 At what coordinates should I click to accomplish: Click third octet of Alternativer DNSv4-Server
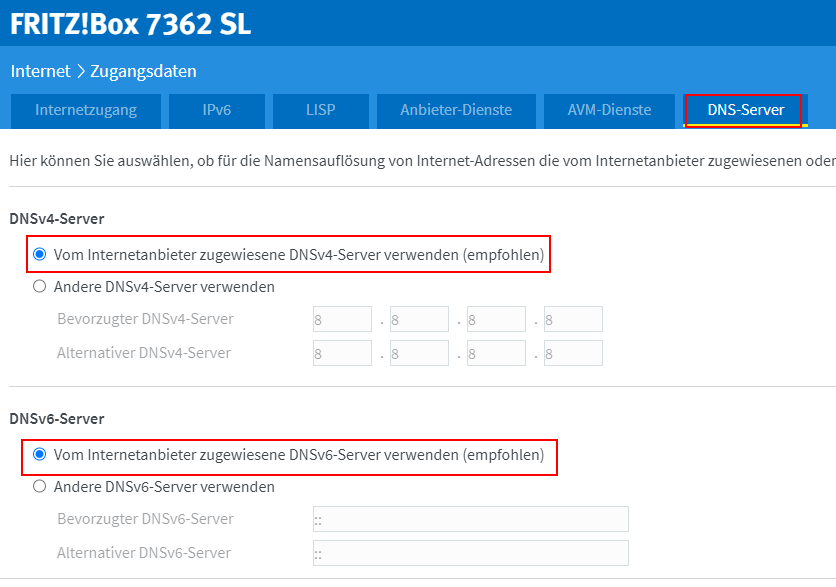(x=496, y=353)
